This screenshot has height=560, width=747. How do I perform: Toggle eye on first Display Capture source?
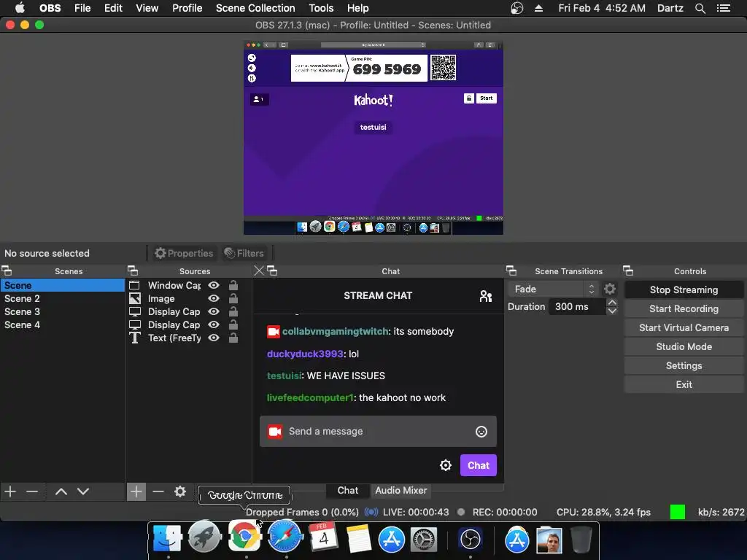click(x=214, y=311)
